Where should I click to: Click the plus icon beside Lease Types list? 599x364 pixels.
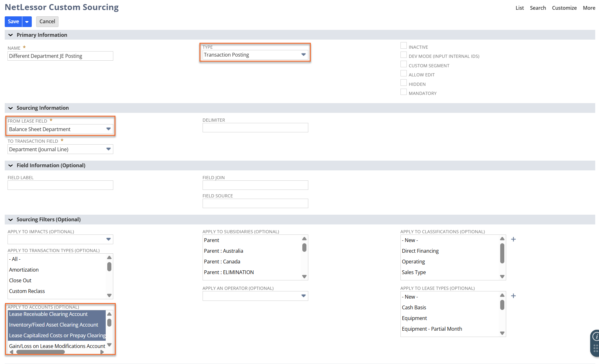(513, 296)
